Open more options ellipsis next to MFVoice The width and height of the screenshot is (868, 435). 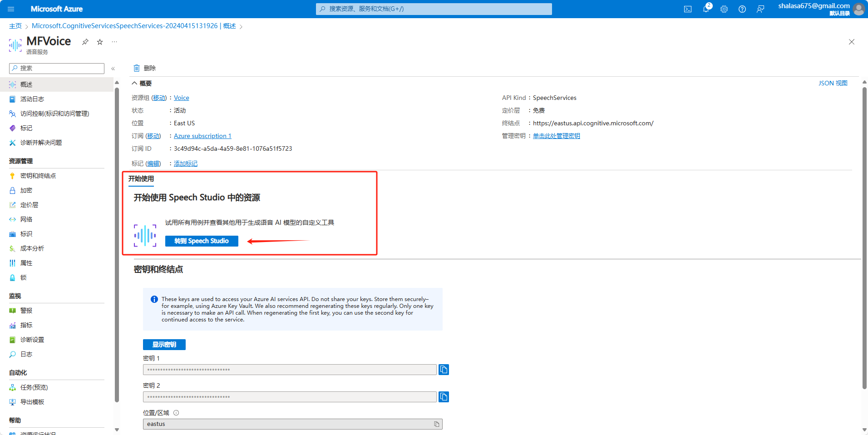click(114, 42)
